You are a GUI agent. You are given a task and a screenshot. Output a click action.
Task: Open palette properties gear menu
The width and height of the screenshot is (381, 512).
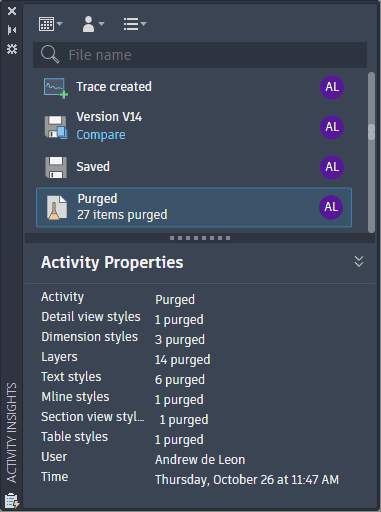pos(12,49)
